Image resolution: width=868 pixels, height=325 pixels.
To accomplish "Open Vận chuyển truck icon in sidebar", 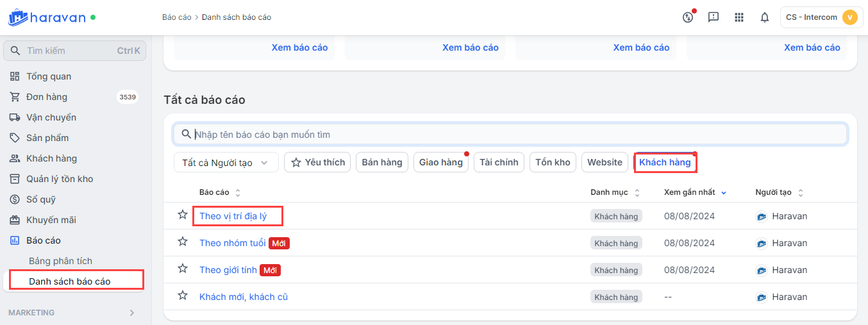I will 15,117.
